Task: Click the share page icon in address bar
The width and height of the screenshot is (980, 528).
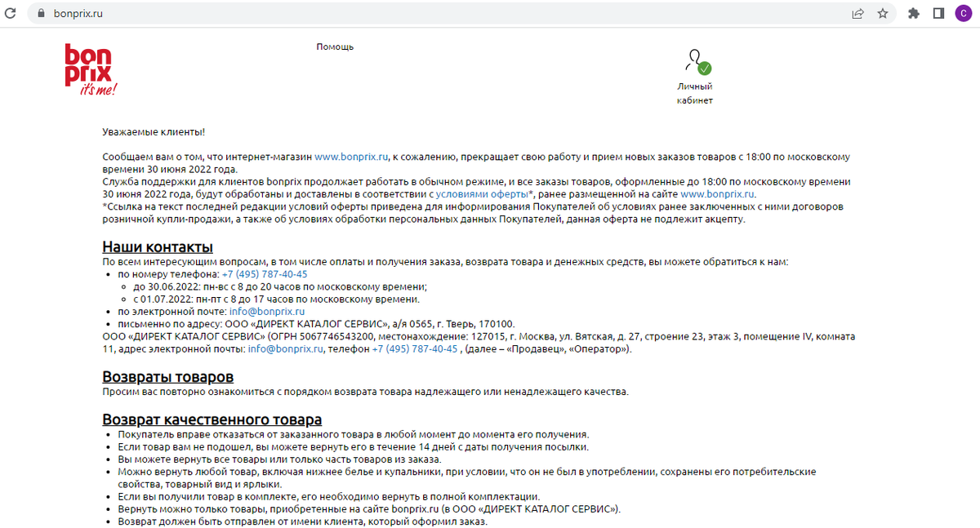Action: 857,14
